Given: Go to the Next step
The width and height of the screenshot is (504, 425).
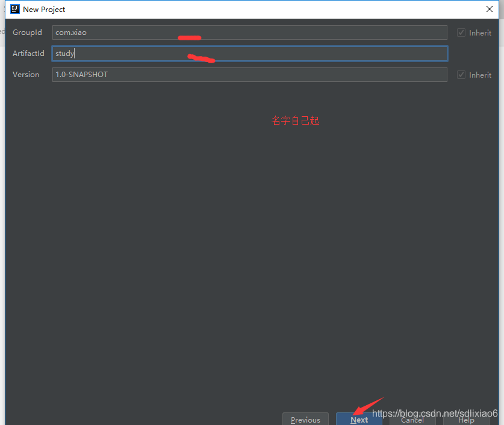Looking at the screenshot, I should click(359, 419).
